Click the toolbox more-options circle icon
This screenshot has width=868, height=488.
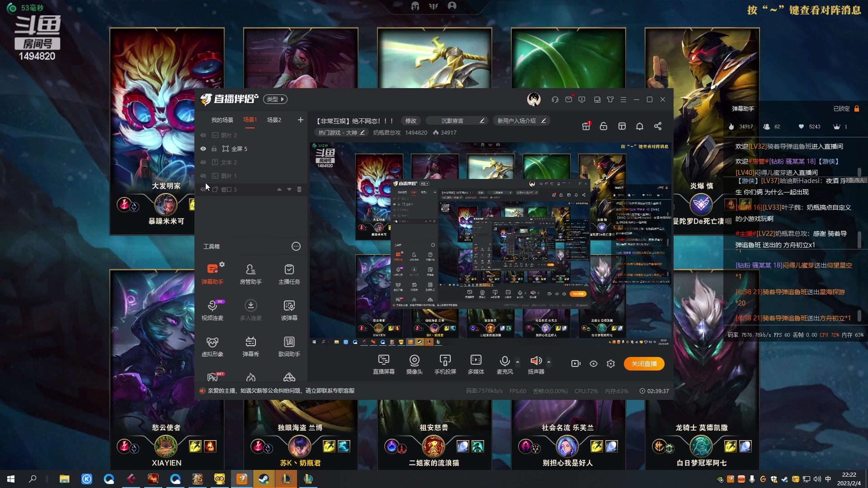point(296,246)
